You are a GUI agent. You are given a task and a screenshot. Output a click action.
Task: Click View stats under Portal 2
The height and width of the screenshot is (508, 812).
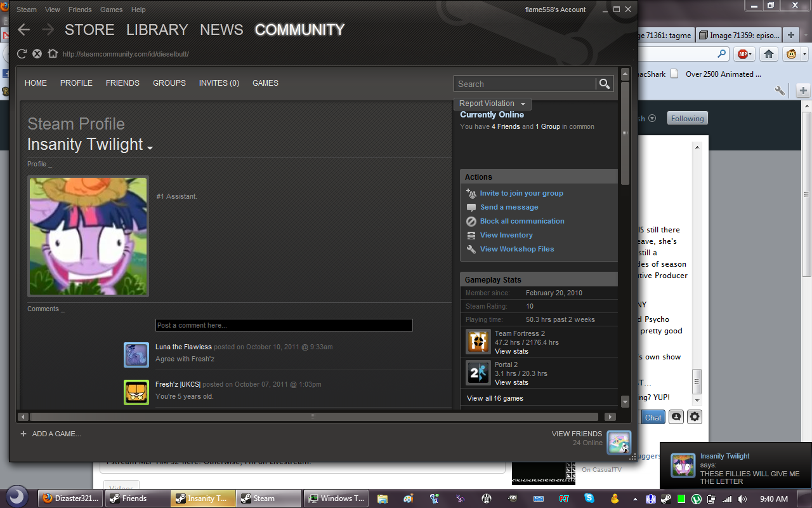point(511,383)
